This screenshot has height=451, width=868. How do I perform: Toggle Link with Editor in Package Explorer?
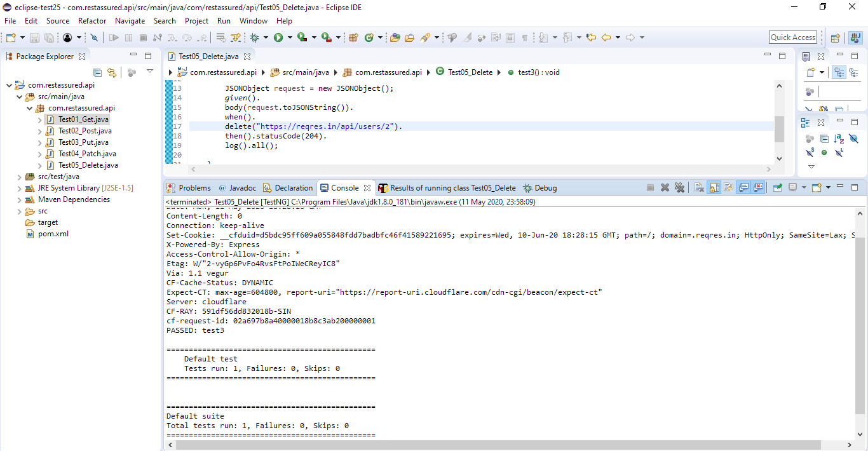click(x=112, y=72)
